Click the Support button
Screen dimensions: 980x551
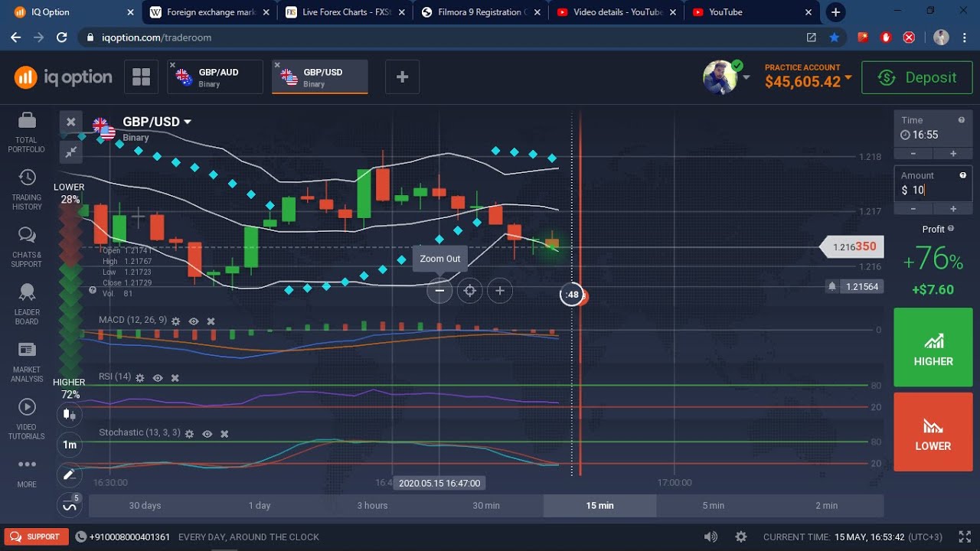click(x=36, y=537)
